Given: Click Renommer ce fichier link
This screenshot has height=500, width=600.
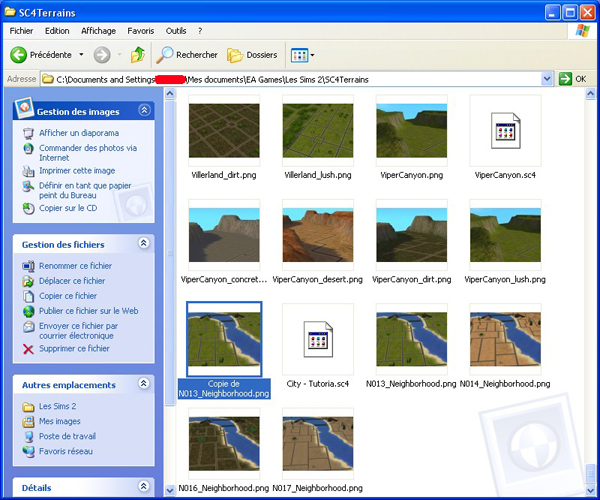Looking at the screenshot, I should 75,266.
